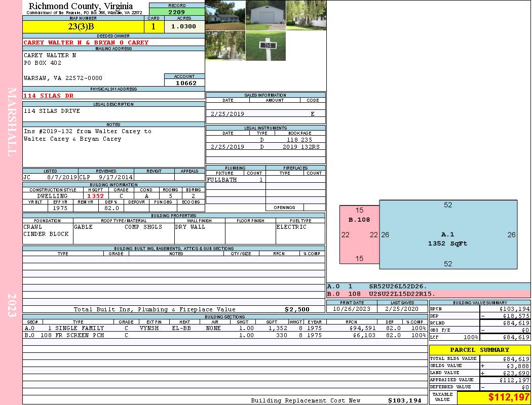Click the Building Replacement Cost New amount

click(x=404, y=400)
